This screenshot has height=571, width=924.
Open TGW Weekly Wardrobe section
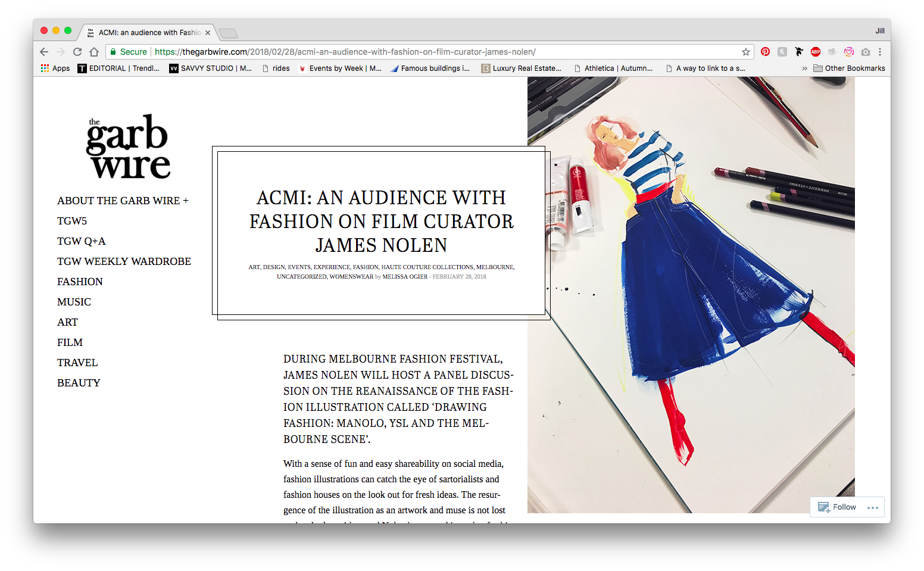tap(124, 261)
